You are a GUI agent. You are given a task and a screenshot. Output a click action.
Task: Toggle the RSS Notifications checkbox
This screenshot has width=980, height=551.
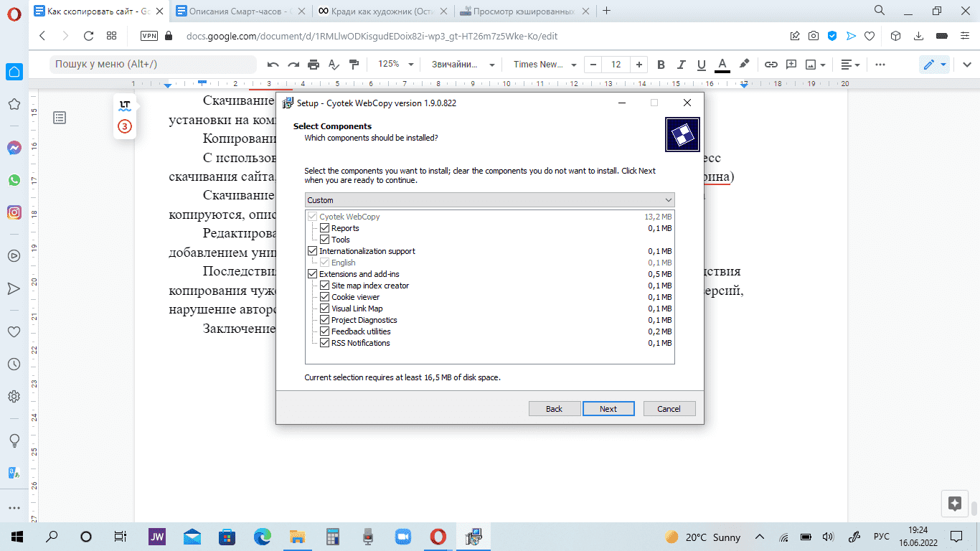[x=324, y=343]
